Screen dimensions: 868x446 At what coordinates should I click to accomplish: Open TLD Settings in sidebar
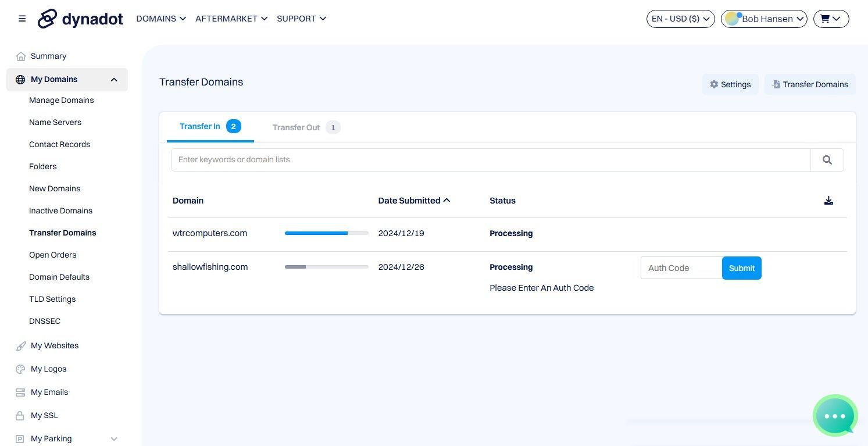point(52,299)
